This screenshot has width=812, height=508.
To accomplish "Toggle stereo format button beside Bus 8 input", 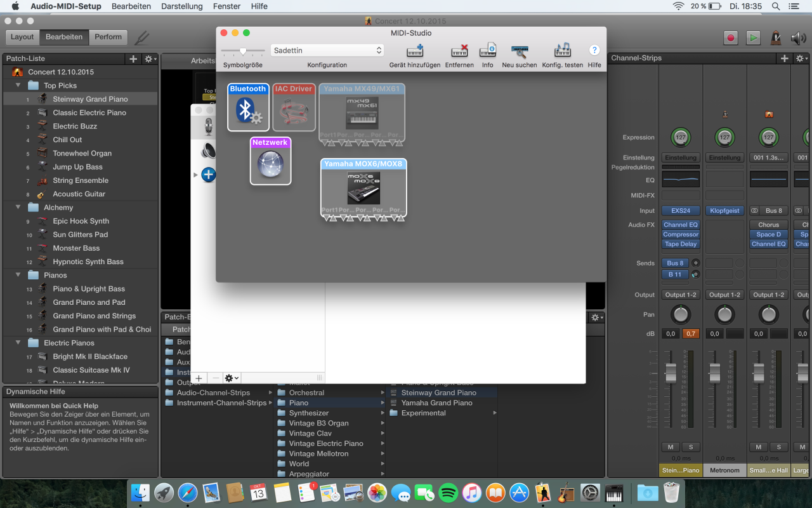I will pyautogui.click(x=755, y=210).
